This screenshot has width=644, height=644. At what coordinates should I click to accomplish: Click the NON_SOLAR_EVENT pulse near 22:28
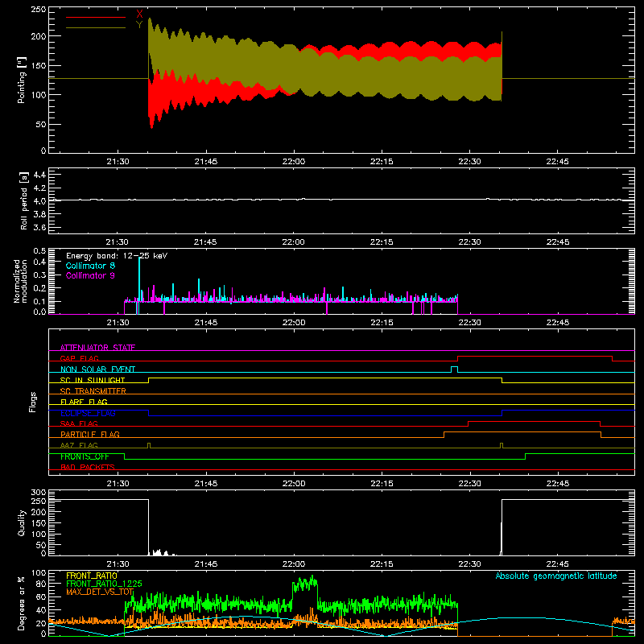click(x=454, y=369)
